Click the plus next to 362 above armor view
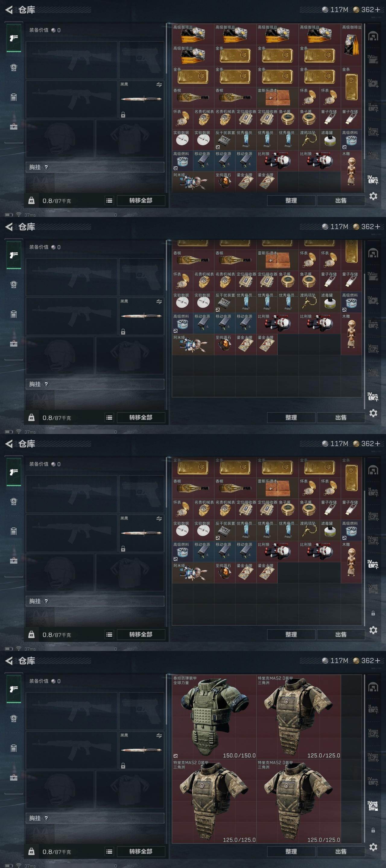Screen dimensions: 386x868 [377, 660]
